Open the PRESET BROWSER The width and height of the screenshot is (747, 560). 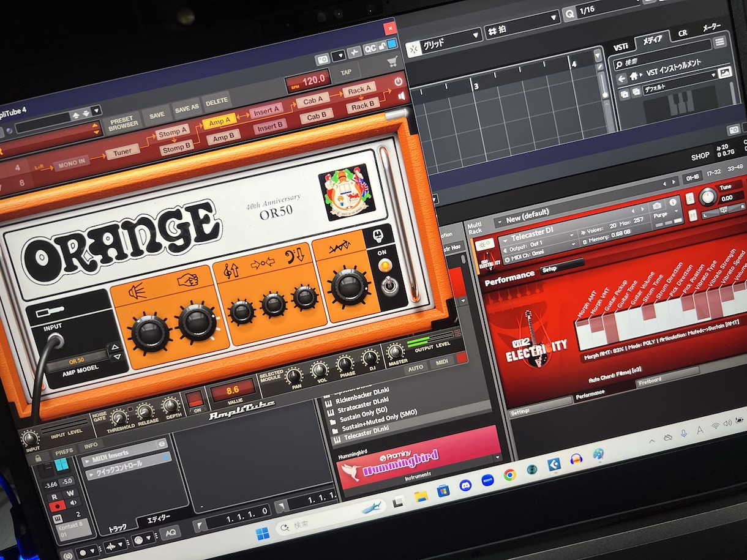coord(123,124)
